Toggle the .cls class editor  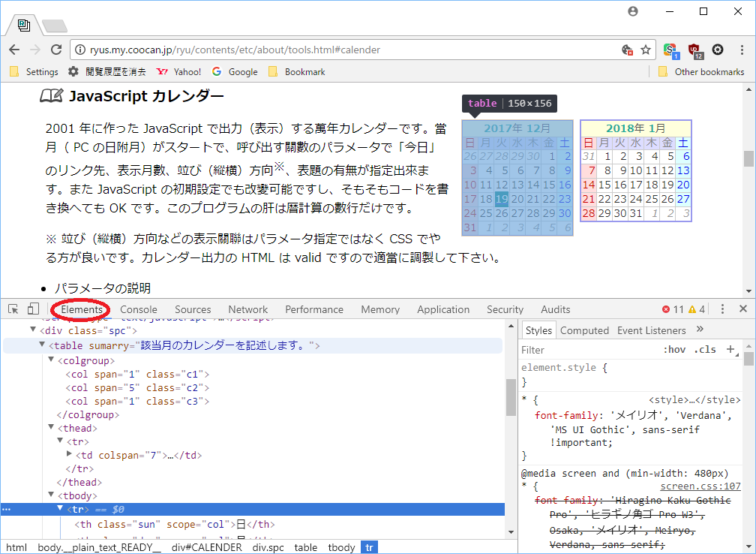[705, 350]
